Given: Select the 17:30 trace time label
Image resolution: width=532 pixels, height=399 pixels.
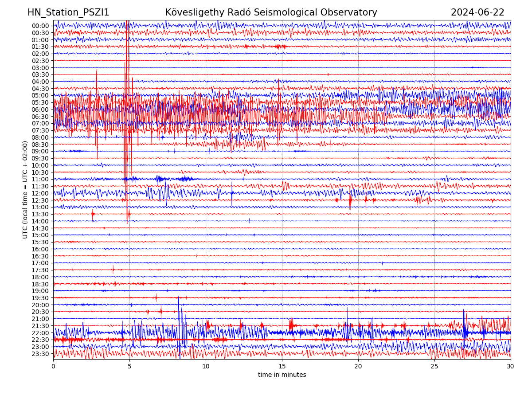Looking at the screenshot, I should pos(40,270).
